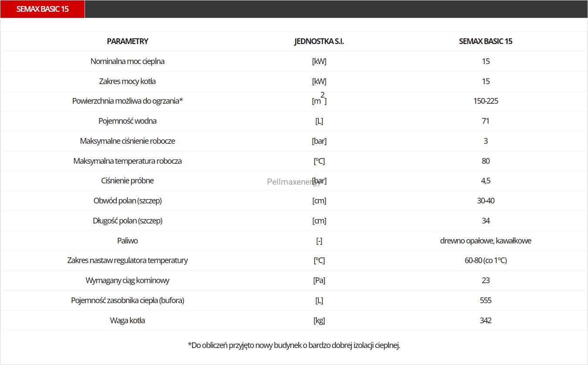Select the Nominalna moc cieplna row label
588x365 pixels.
tap(128, 61)
